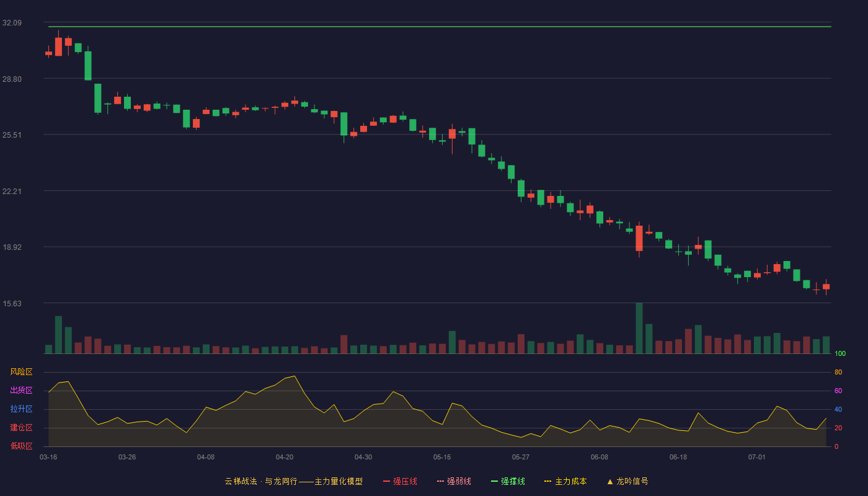Screen dimensions: 868x496
Task: Select the 建仓区 zone label
Action: coord(21,428)
